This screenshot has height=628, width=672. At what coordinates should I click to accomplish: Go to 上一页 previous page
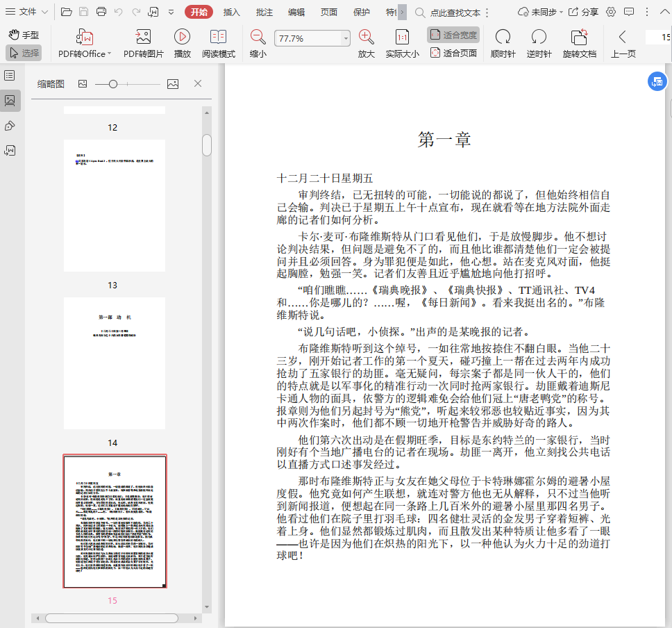click(623, 43)
